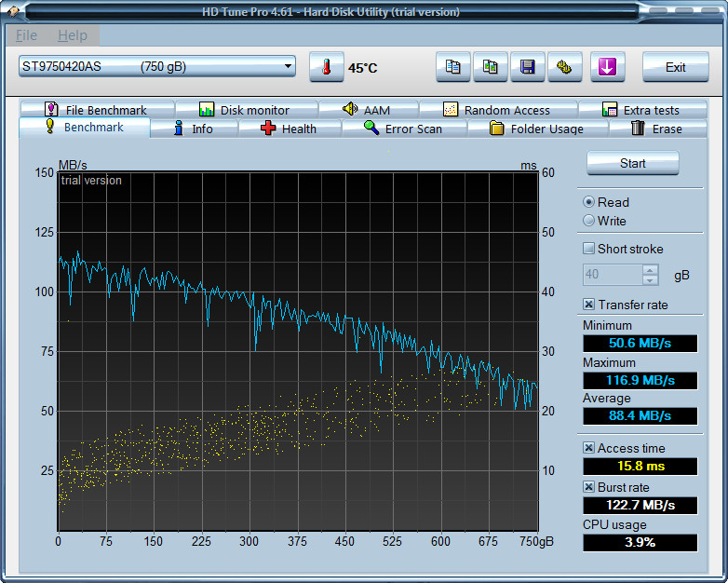Enable the Short stroke checkbox
Screen dimensions: 728x583
click(x=588, y=249)
